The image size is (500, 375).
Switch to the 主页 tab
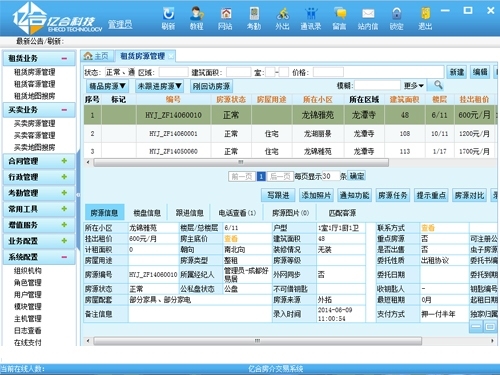(x=96, y=56)
